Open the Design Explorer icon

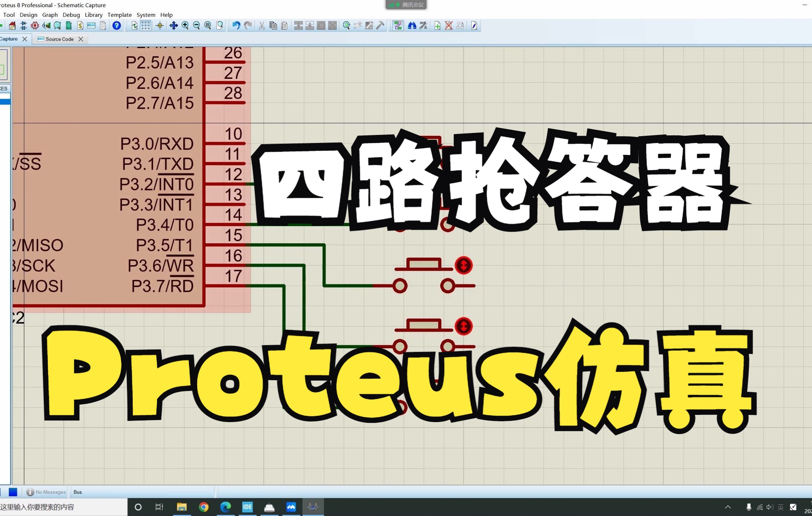pos(69,26)
